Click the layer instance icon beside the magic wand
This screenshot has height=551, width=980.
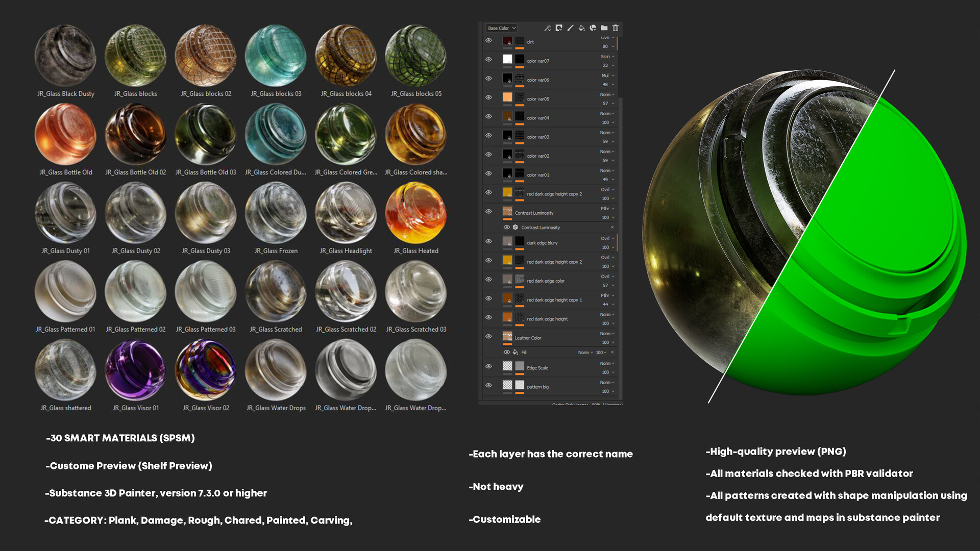[559, 29]
